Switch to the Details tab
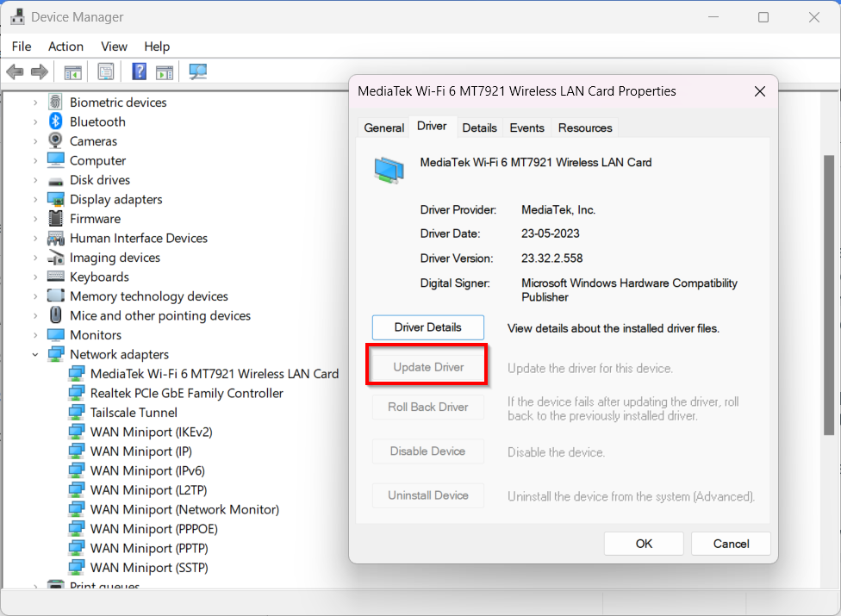This screenshot has width=841, height=616. pos(479,128)
